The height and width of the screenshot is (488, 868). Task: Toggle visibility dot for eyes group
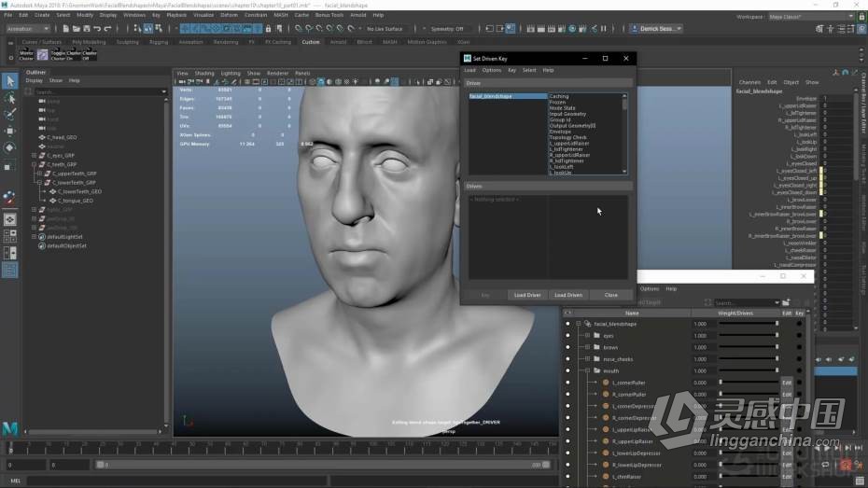pyautogui.click(x=567, y=336)
